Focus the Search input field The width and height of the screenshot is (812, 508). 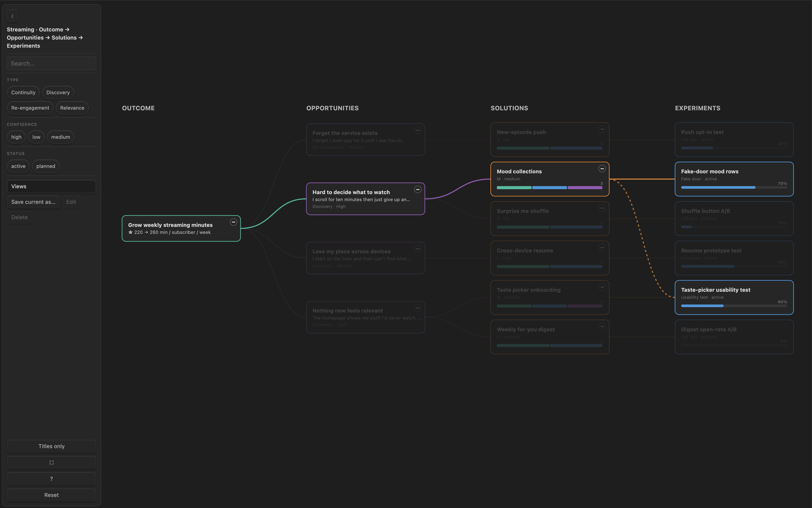tap(51, 63)
